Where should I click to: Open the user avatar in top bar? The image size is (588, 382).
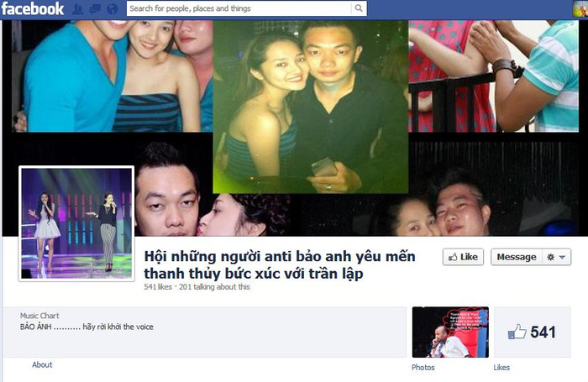(580, 8)
